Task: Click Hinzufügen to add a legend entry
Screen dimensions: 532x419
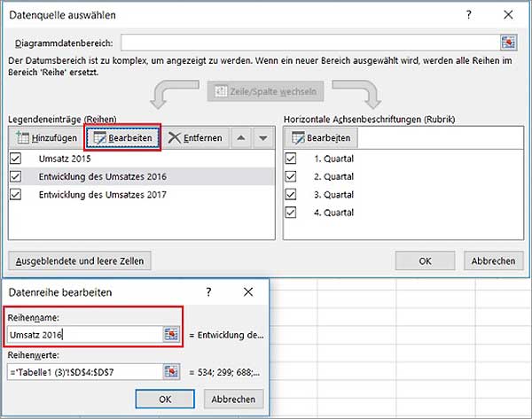Action: click(47, 138)
